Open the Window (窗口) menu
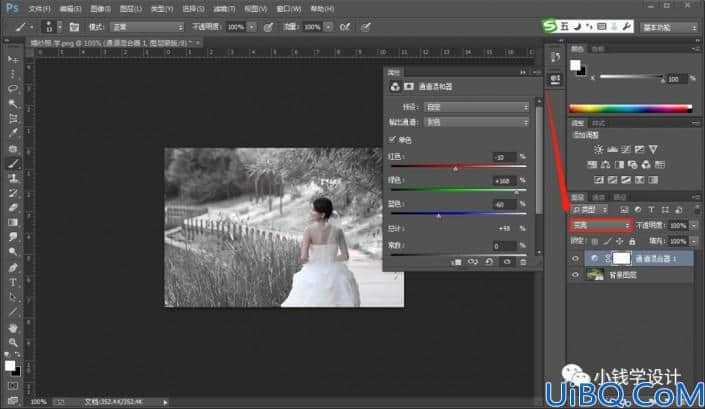Screen dimensions: 705x409 click(x=289, y=9)
